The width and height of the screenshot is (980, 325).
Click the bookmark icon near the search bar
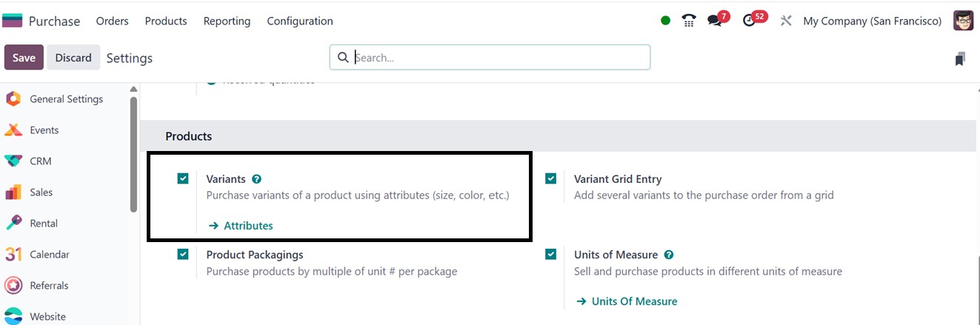pyautogui.click(x=960, y=58)
